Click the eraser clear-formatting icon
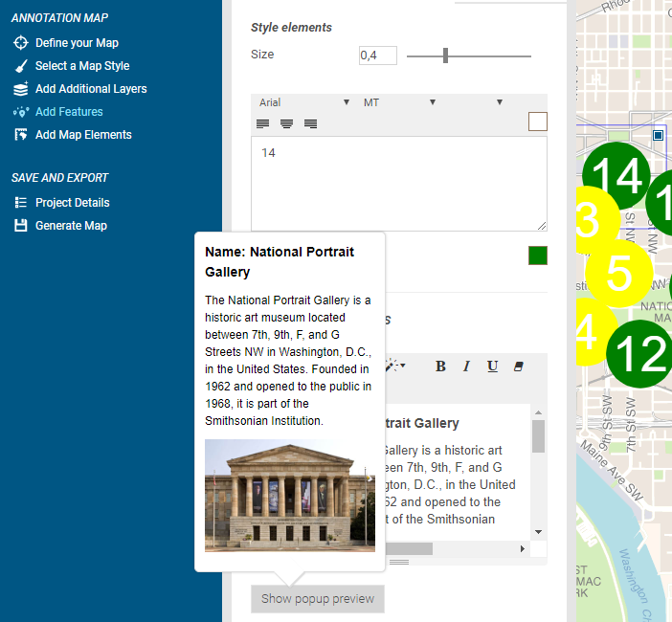The width and height of the screenshot is (672, 622). coord(519,367)
